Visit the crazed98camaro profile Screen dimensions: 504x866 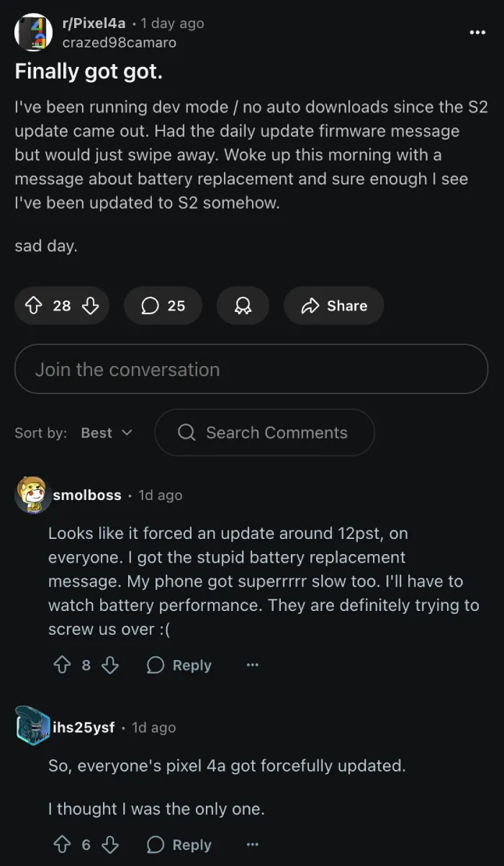click(119, 43)
